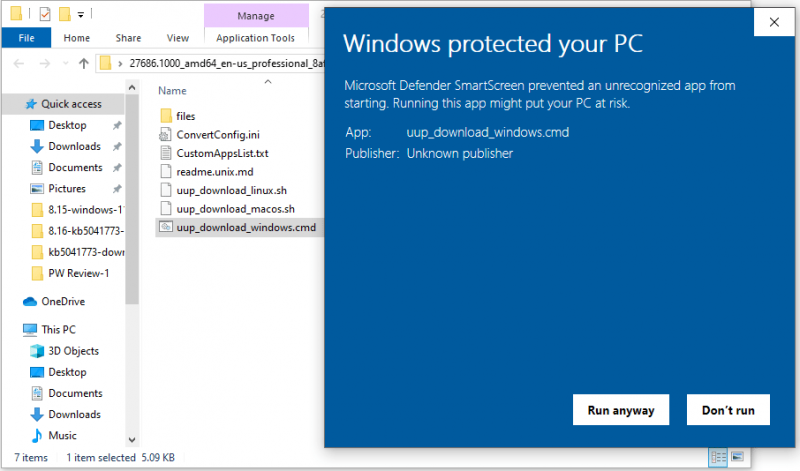This screenshot has height=471, width=800.
Task: Open pinned Downloads under Quick access
Action: point(74,146)
